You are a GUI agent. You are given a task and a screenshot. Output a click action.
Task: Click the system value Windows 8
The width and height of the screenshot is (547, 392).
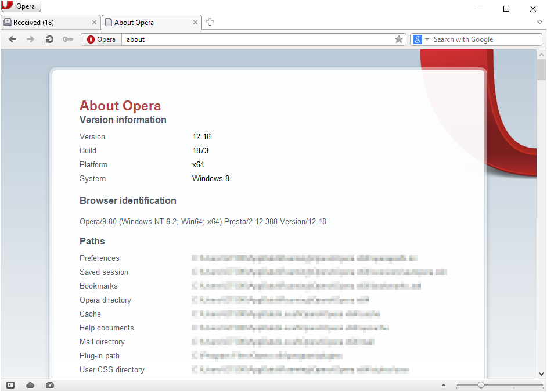[210, 178]
